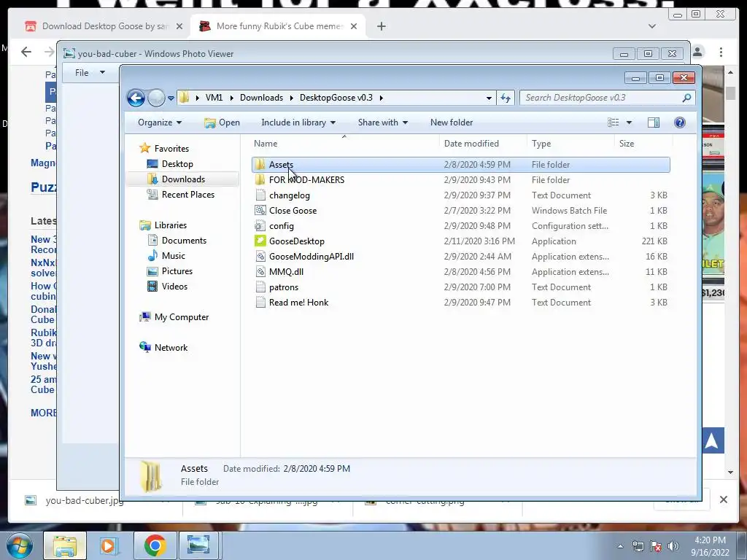The width and height of the screenshot is (747, 560).
Task: Open Explorer help icon
Action: (679, 122)
